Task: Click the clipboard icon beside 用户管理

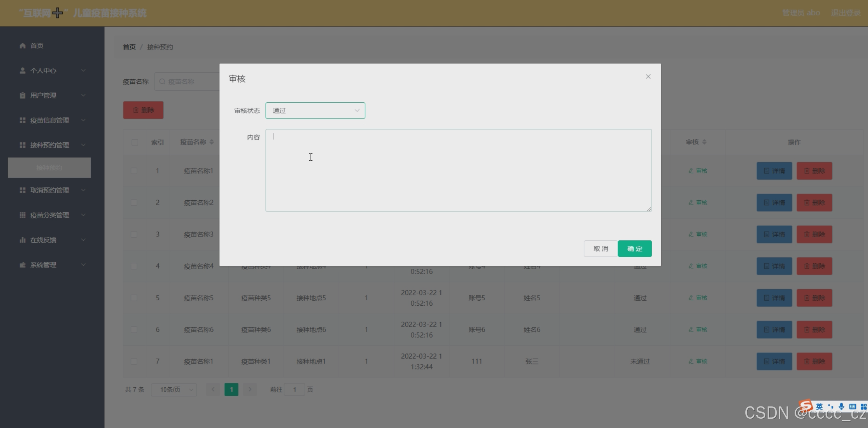Action: 23,95
